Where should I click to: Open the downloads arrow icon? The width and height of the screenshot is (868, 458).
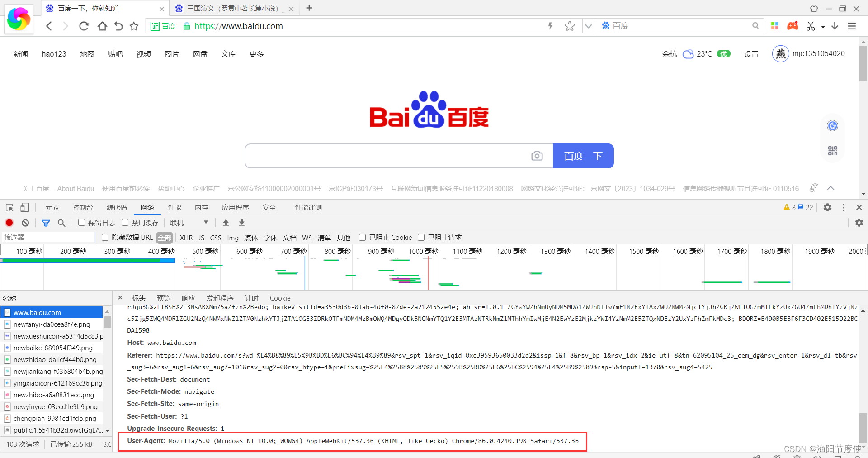point(835,26)
